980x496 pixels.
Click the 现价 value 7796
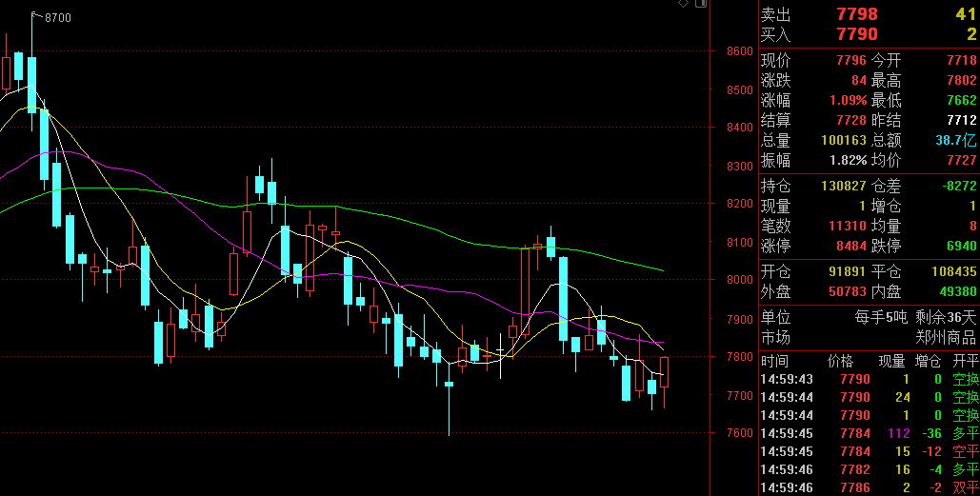(x=850, y=60)
